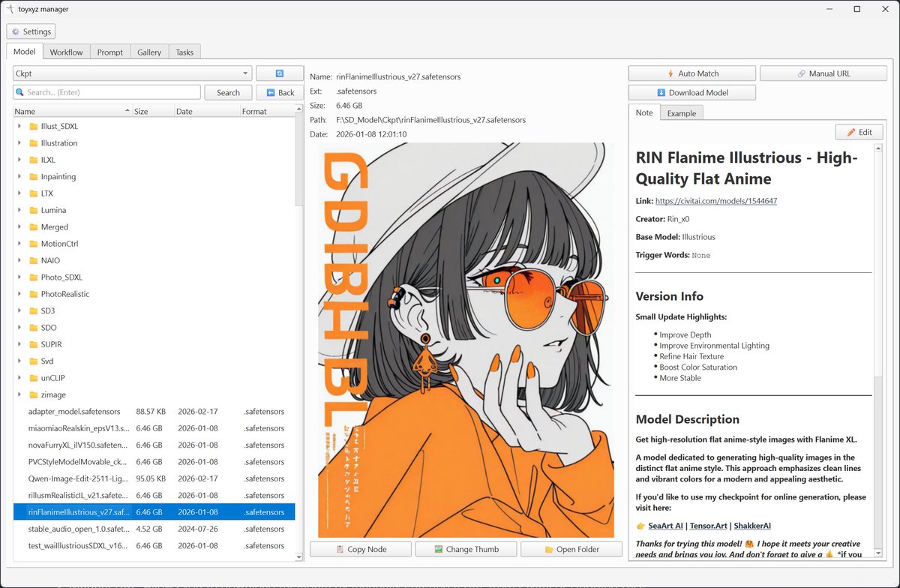The width and height of the screenshot is (900, 588).
Task: Sort by the Size column header
Action: coord(153,111)
